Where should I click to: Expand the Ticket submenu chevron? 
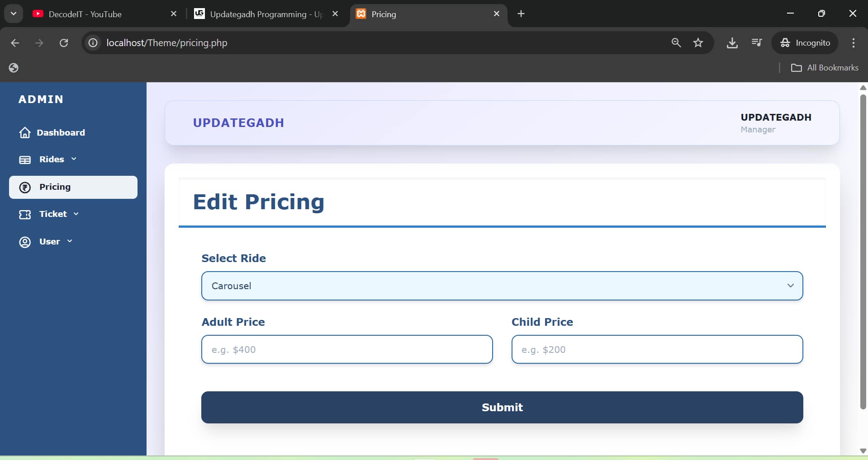pos(76,214)
